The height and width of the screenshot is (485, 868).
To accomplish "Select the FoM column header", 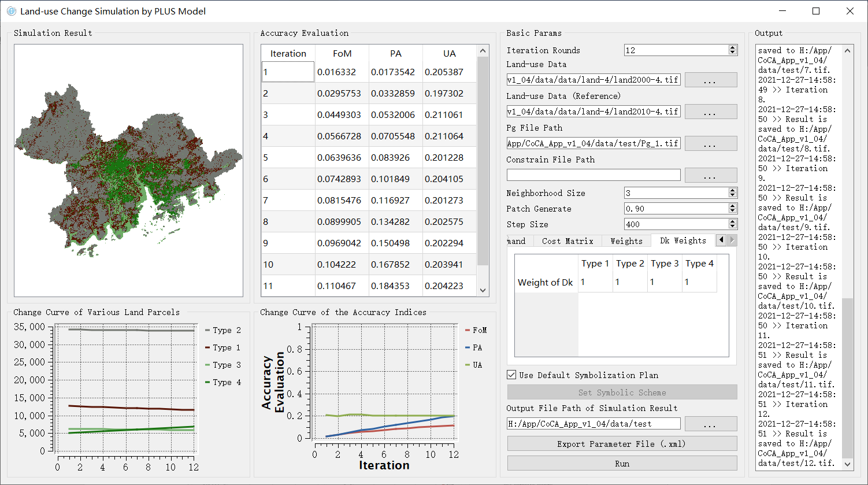I will (x=342, y=54).
